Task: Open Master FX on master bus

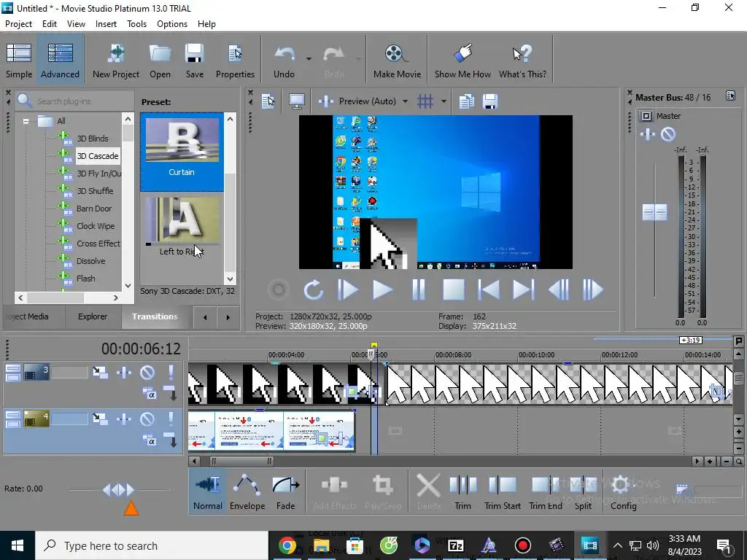Action: pos(648,135)
